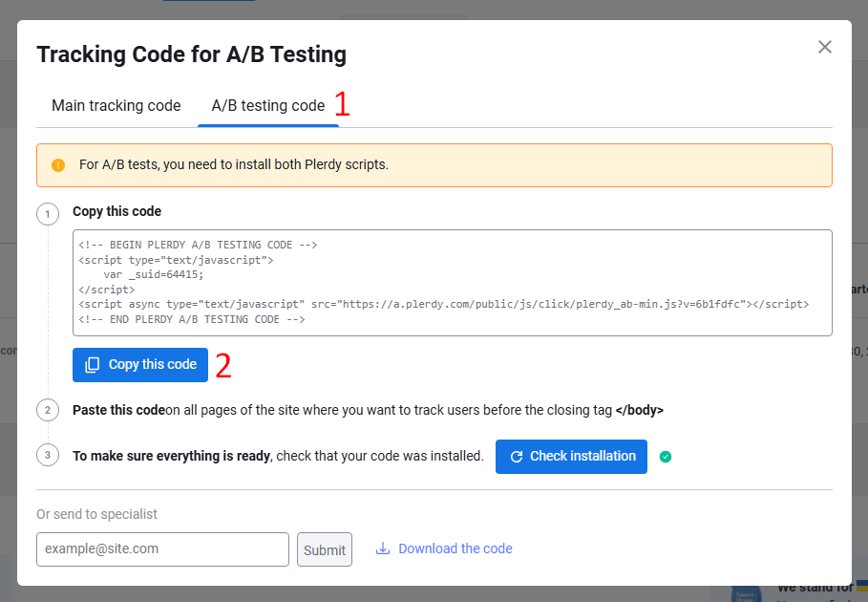Click the email address input field
This screenshot has height=602, width=868.
tap(162, 548)
